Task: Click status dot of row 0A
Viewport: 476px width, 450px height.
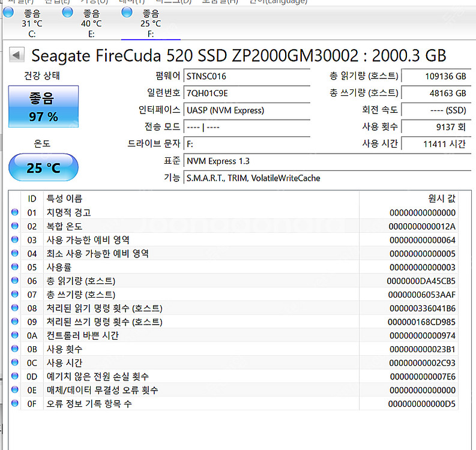Action: [x=14, y=335]
